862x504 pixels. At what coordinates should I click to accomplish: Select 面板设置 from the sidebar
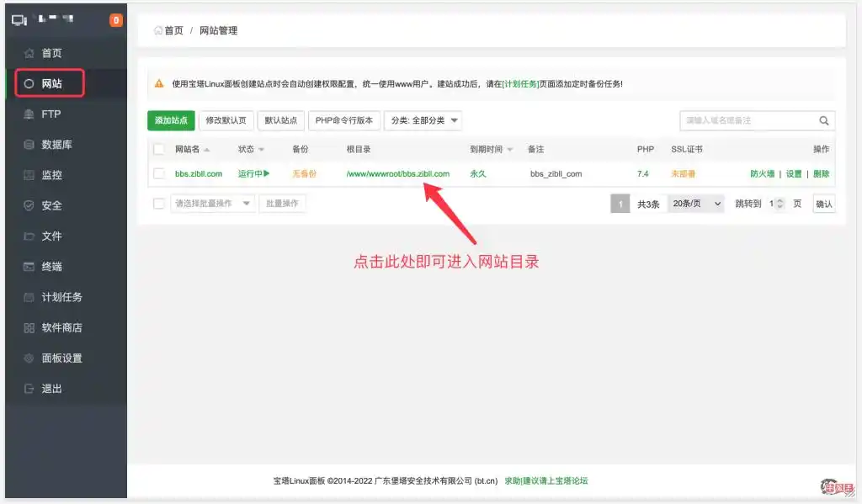[61, 358]
